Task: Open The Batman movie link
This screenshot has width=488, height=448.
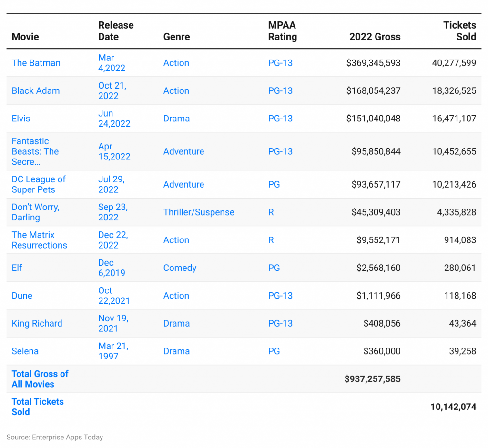Action: point(36,63)
